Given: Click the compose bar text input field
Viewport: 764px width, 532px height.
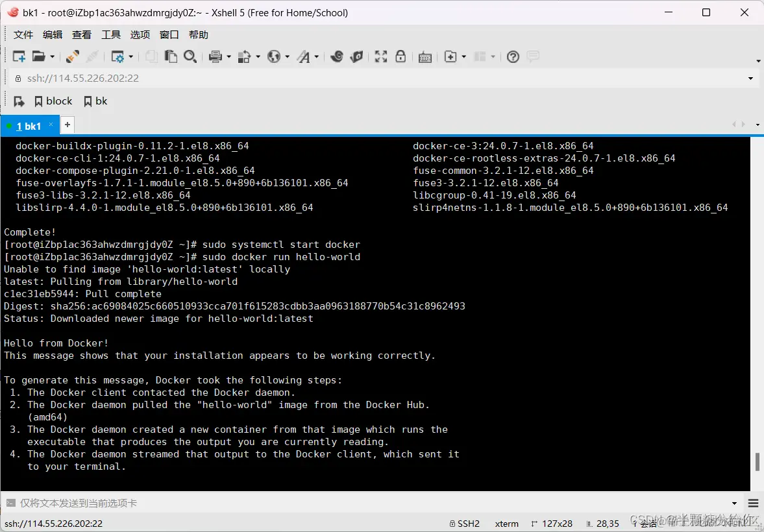Looking at the screenshot, I should [373, 503].
